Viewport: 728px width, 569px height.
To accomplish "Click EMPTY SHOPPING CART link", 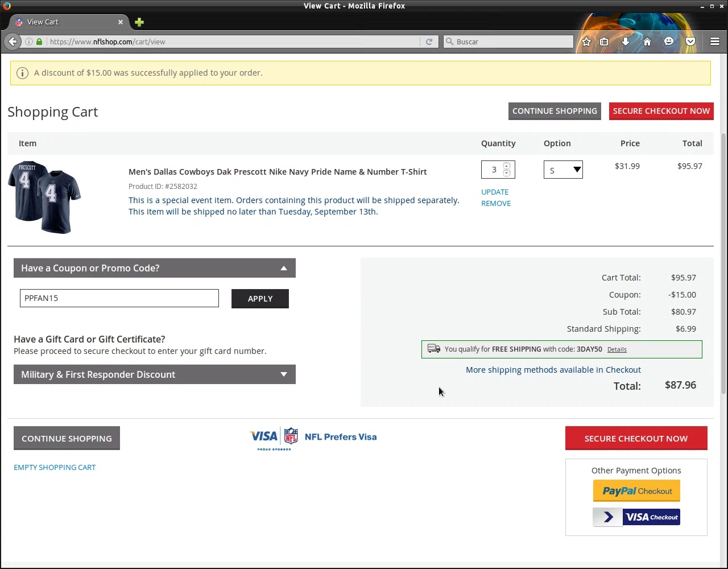I will [x=55, y=467].
